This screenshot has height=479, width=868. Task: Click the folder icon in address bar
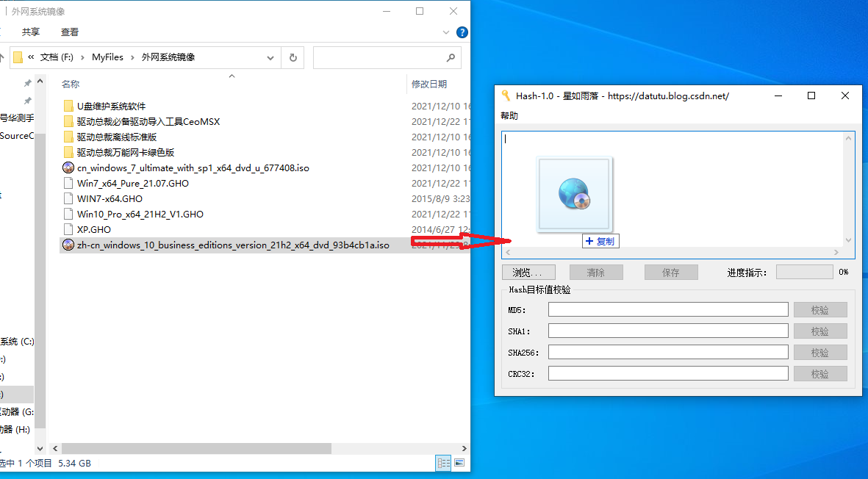(18, 57)
